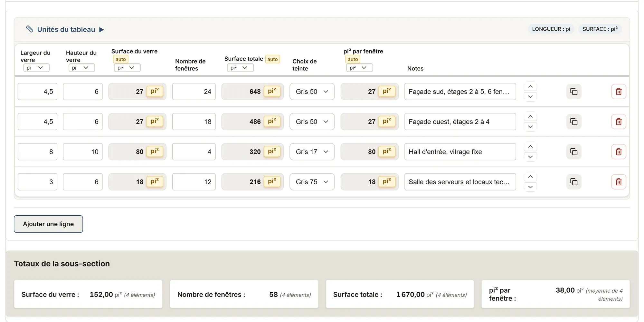Image resolution: width=644 pixels, height=322 pixels.
Task: Select the Nombre de fenêtres total 58
Action: [x=273, y=295]
